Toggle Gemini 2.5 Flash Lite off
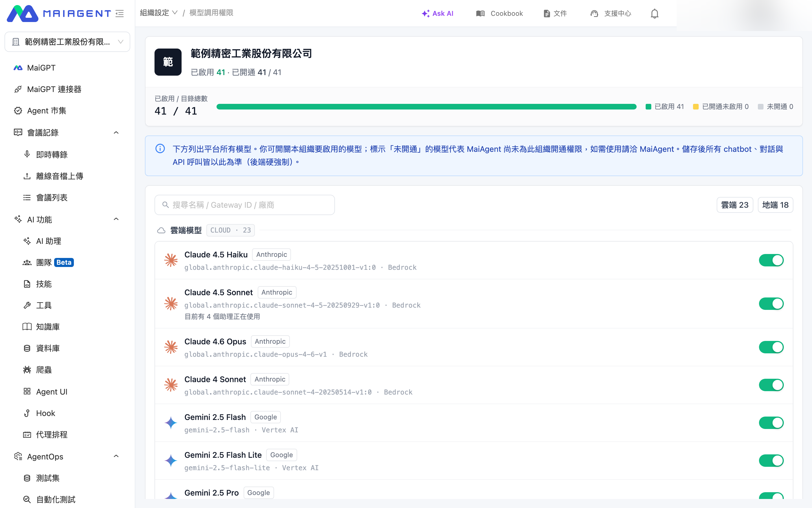Viewport: 812px width, 508px height. tap(771, 461)
